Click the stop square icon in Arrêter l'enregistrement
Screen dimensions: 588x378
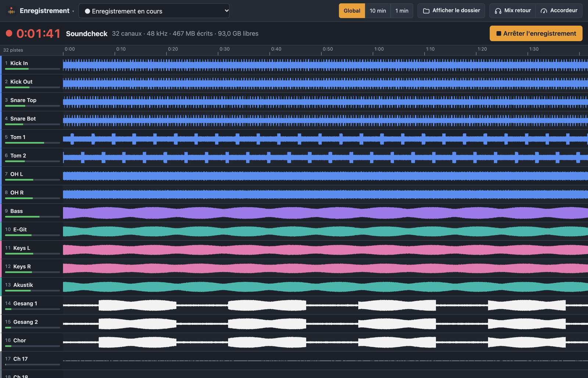click(499, 33)
